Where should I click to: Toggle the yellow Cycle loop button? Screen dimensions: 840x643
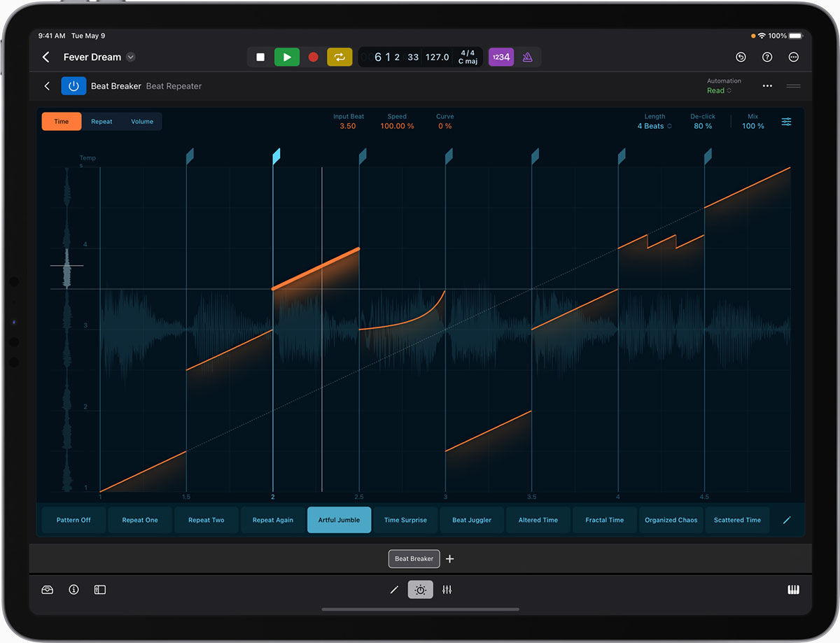click(339, 57)
